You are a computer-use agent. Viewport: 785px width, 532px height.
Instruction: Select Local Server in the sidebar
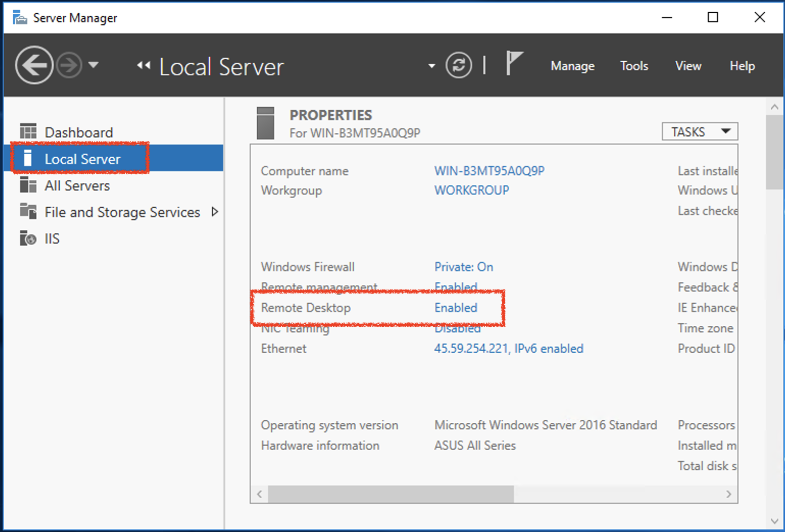point(113,159)
